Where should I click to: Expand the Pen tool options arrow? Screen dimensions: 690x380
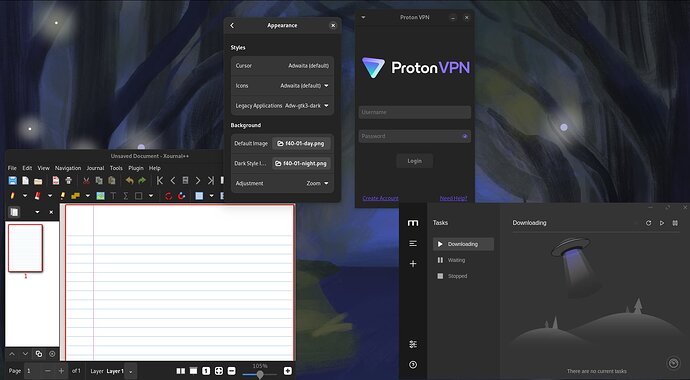pos(25,196)
